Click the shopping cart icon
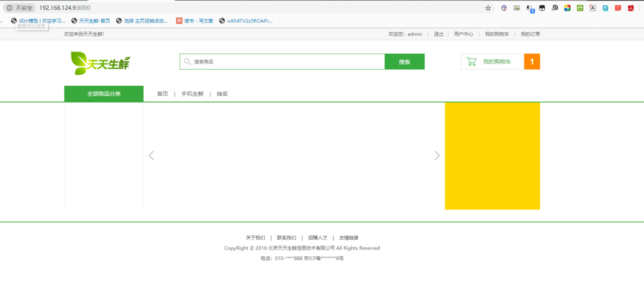This screenshot has height=299, width=644. coord(471,61)
